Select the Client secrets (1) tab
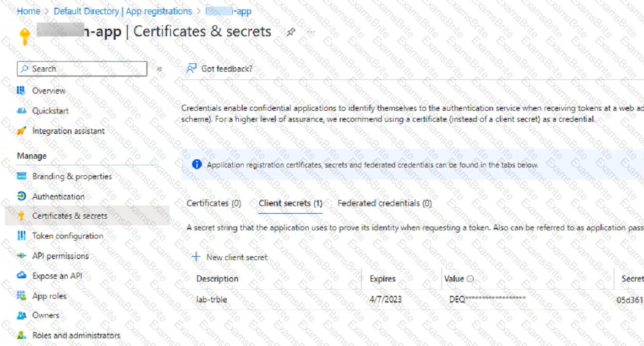 tap(290, 203)
